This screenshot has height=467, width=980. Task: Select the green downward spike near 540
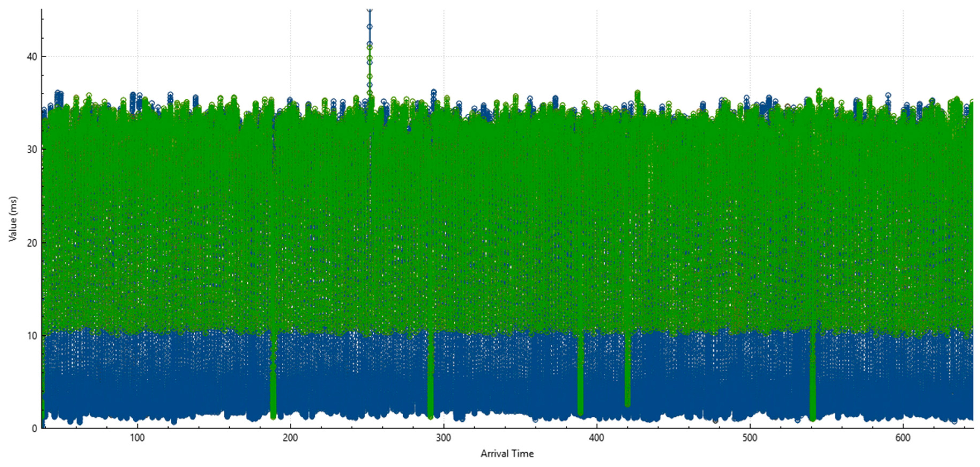812,381
